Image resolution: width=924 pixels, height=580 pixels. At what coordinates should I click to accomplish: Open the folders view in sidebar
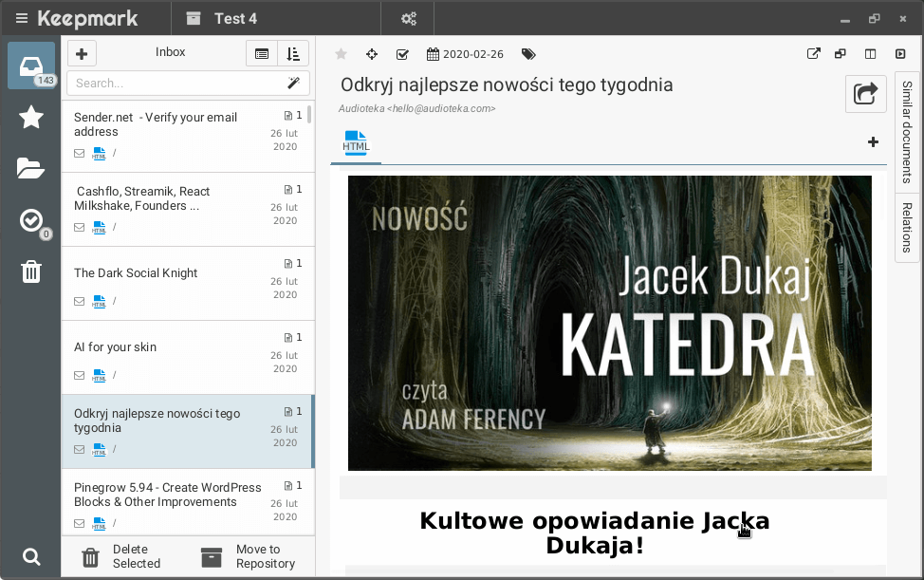click(31, 169)
